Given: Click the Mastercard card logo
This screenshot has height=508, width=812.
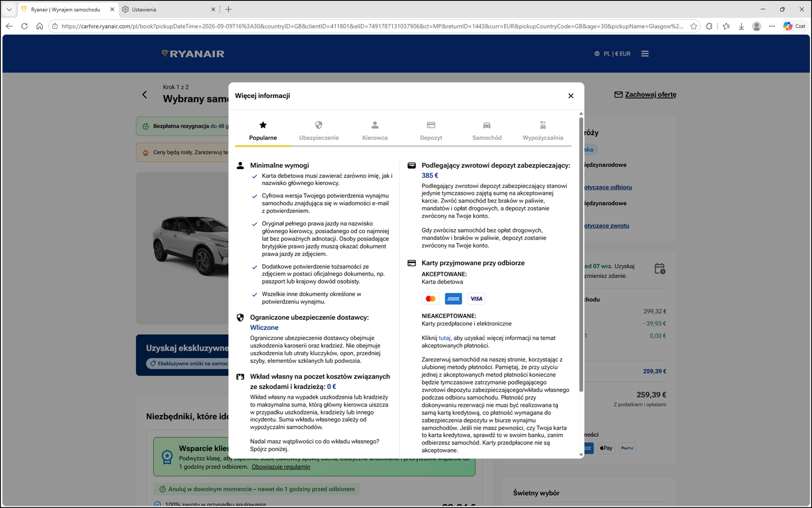Looking at the screenshot, I should [x=430, y=299].
